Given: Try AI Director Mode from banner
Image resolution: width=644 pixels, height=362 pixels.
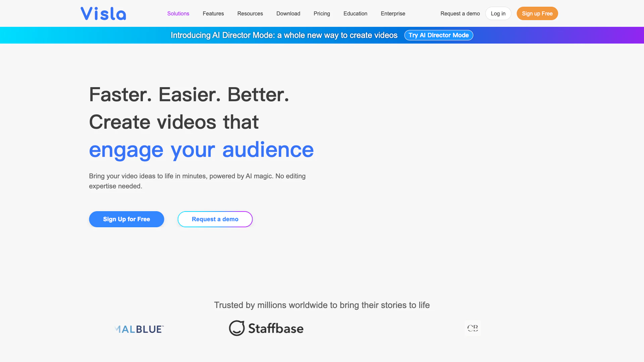Looking at the screenshot, I should pos(438,35).
